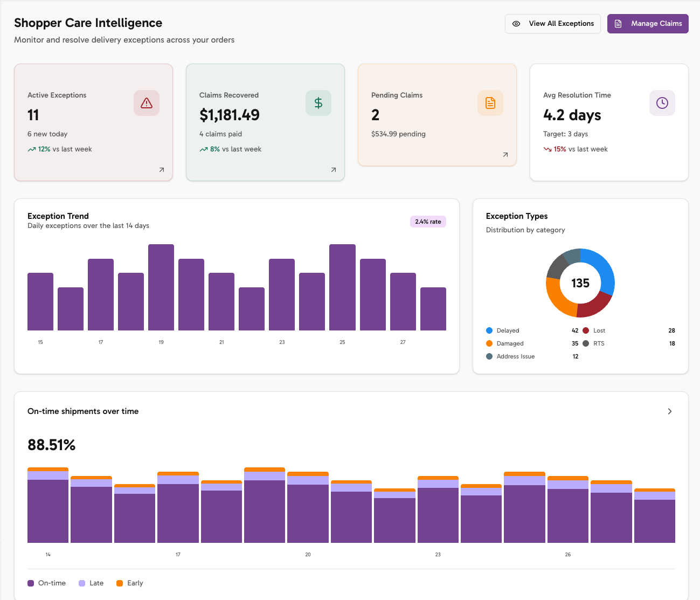Open On-time shipments details via right chevron
700x600 pixels.
(x=669, y=411)
